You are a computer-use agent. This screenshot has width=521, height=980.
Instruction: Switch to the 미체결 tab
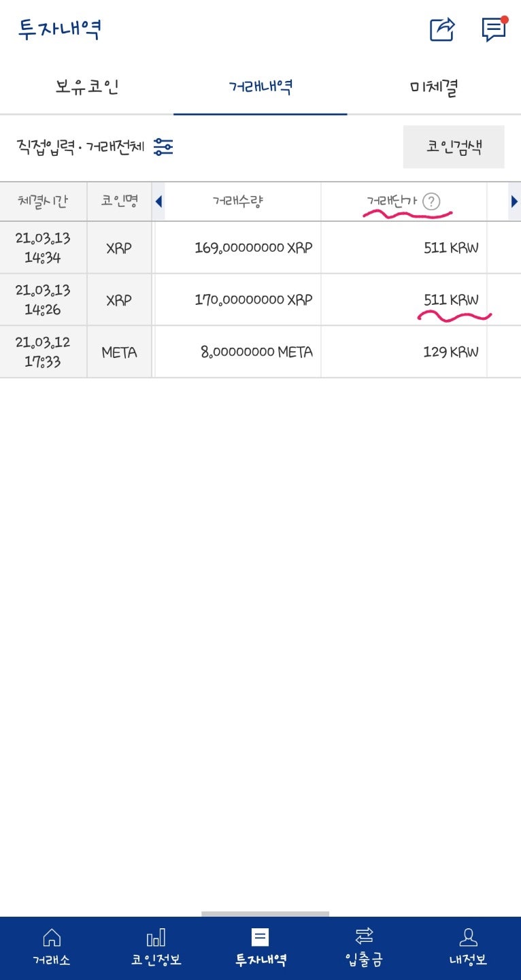(x=434, y=87)
